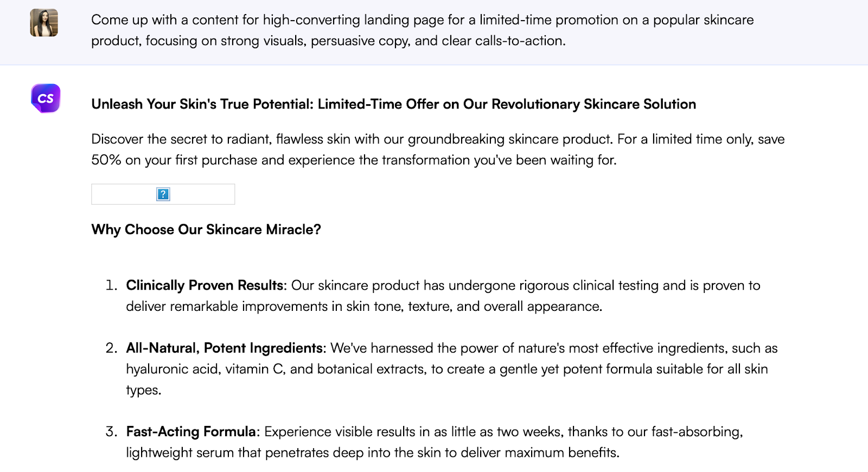Click list number 1 marker

tap(111, 285)
